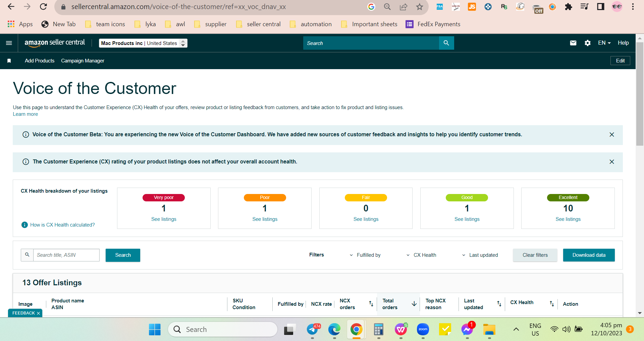Open the Mac Products inc account switcher
This screenshot has width=644, height=341.
pyautogui.click(x=143, y=43)
